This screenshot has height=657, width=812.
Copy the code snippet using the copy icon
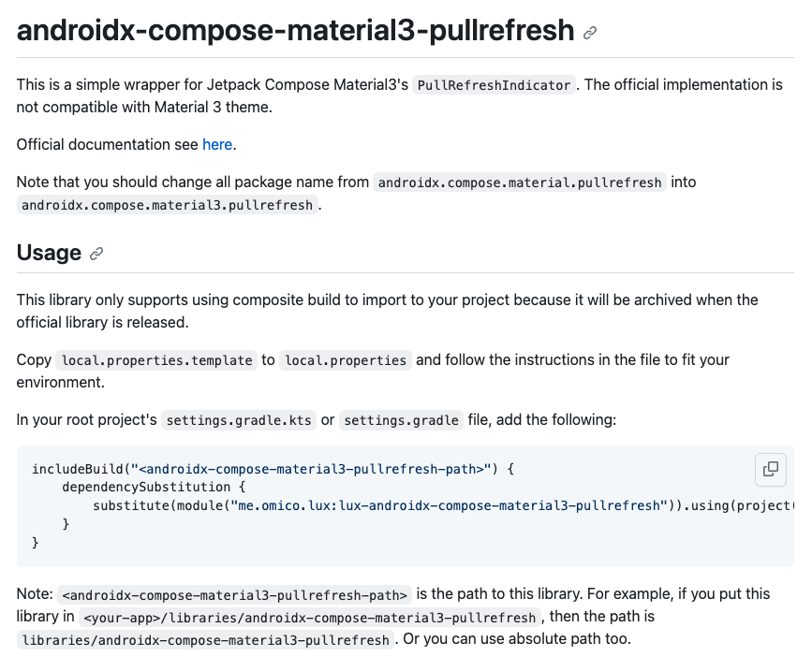click(770, 470)
